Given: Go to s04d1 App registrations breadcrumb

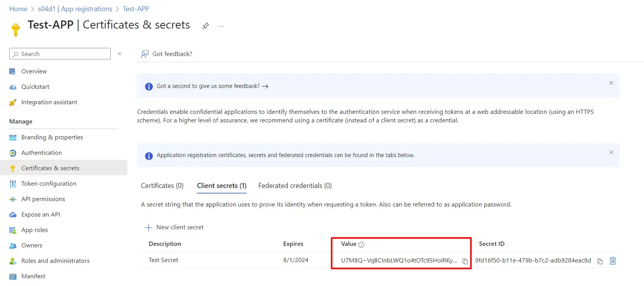Looking at the screenshot, I should pos(75,9).
